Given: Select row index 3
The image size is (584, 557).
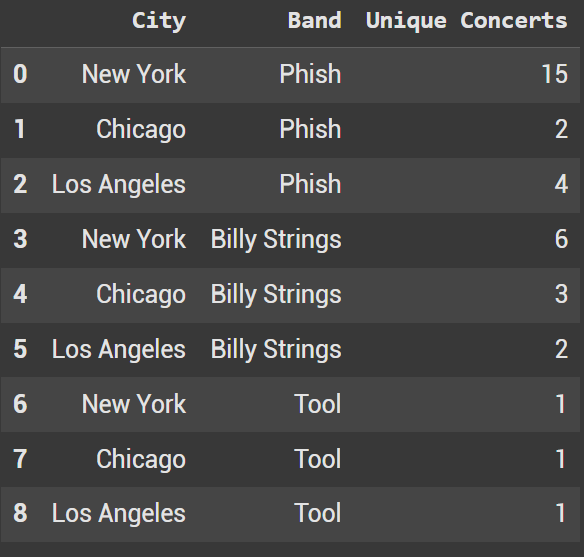Looking at the screenshot, I should (20, 239).
